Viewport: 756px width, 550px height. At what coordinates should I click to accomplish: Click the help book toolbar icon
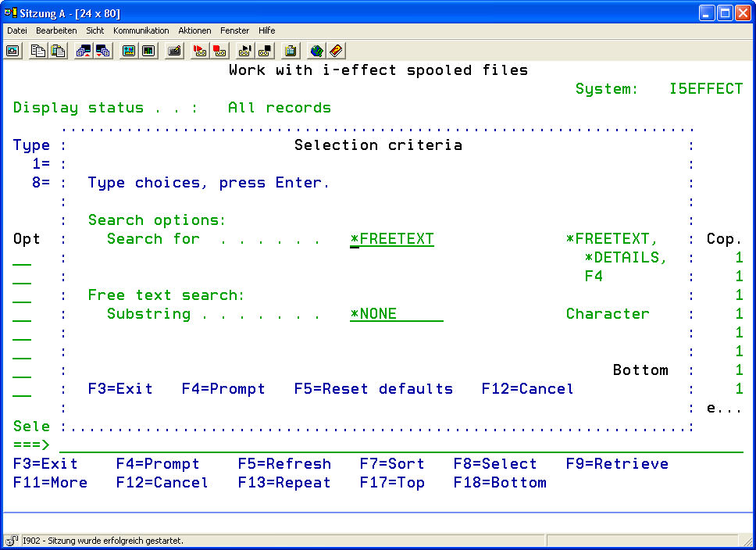tap(336, 51)
